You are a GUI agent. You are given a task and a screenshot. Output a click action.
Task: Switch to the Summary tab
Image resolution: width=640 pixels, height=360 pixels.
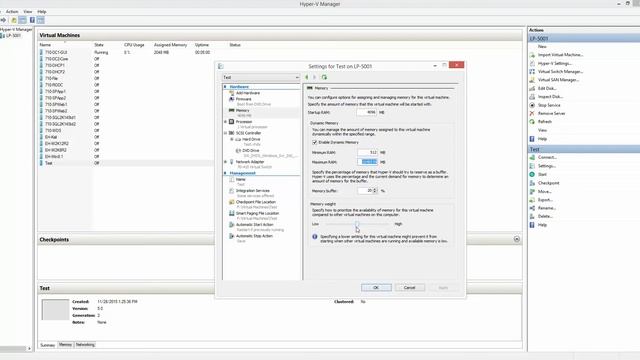coord(47,345)
